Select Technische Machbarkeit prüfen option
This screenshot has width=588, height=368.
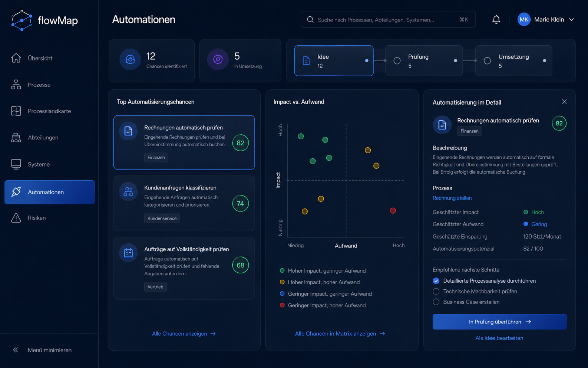(x=436, y=292)
